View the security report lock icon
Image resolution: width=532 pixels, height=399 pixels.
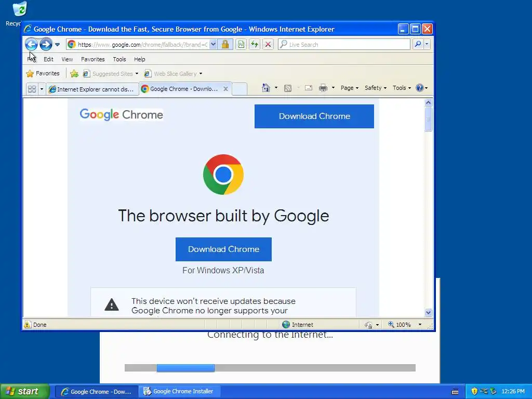(225, 45)
